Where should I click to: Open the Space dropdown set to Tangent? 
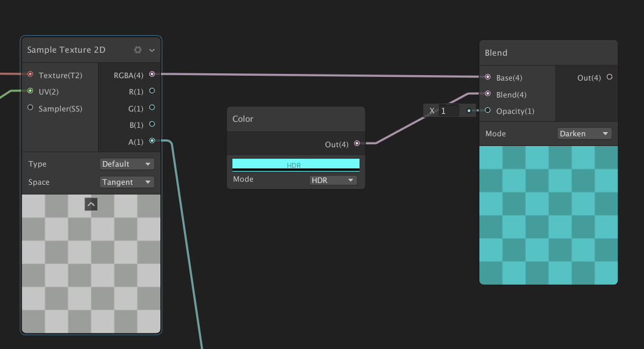126,182
